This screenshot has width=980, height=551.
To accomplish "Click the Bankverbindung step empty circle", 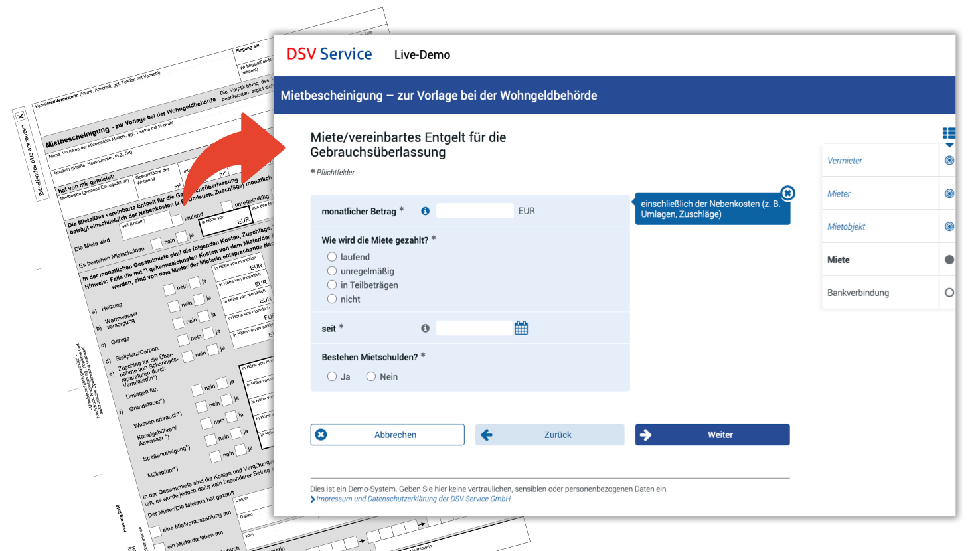I will pyautogui.click(x=949, y=293).
